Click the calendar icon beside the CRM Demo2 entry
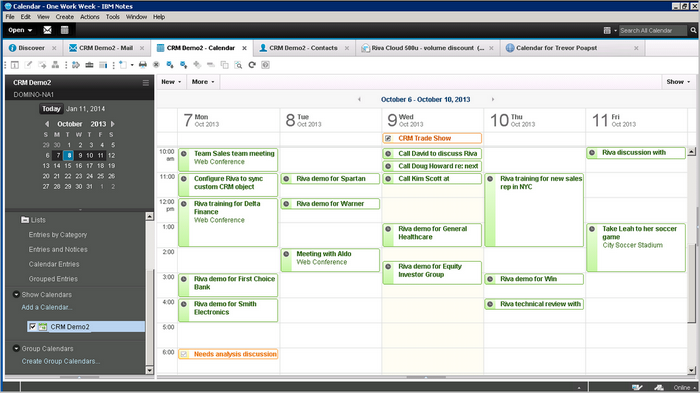 tap(42, 327)
